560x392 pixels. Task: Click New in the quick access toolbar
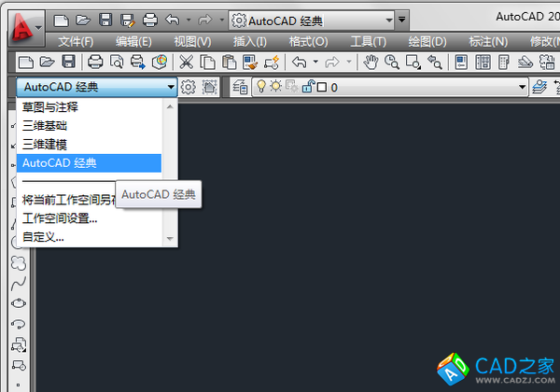[x=61, y=21]
